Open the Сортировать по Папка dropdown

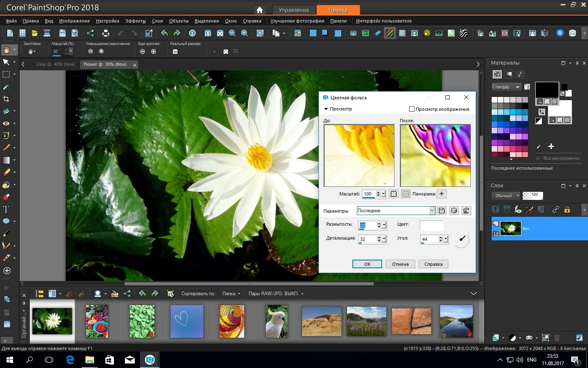pos(231,294)
